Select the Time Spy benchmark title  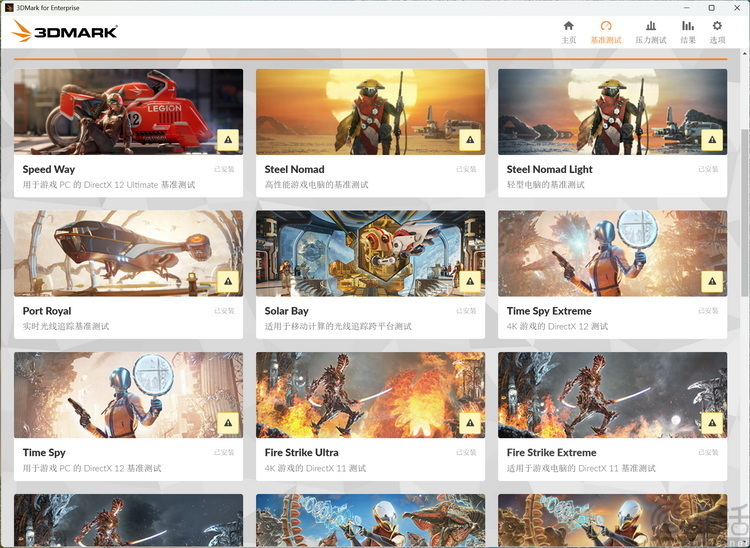point(44,452)
